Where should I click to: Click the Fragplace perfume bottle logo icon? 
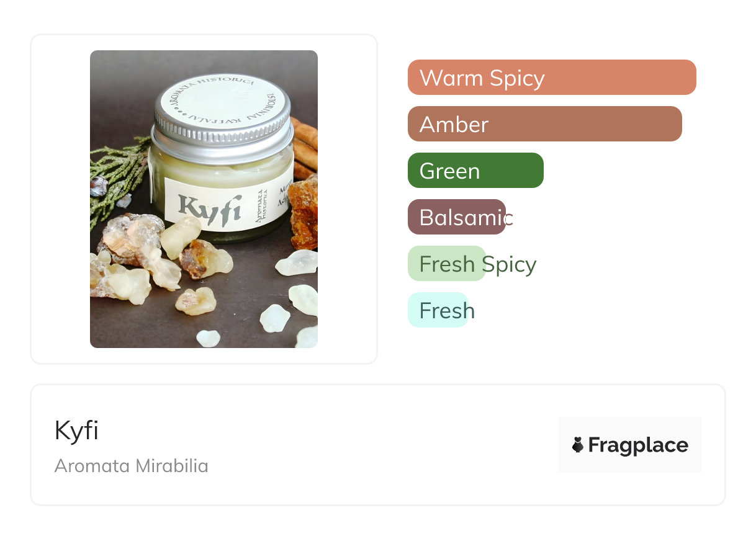(x=578, y=445)
